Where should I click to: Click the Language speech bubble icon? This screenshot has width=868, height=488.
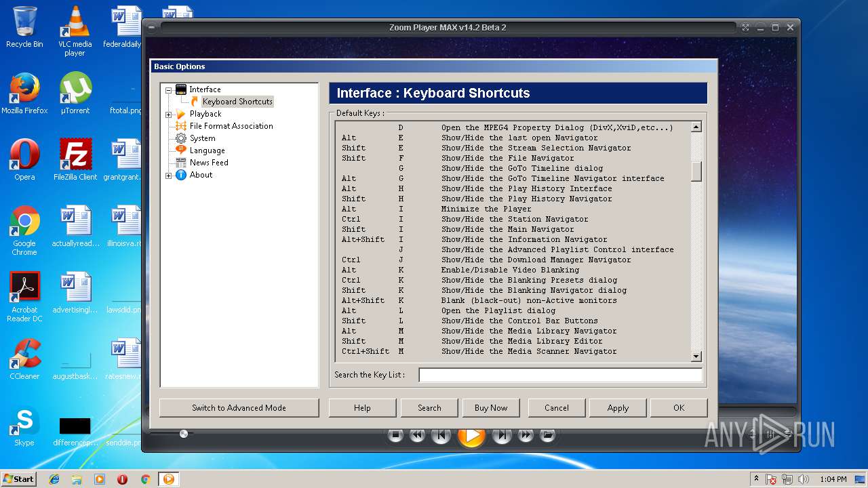coord(180,150)
